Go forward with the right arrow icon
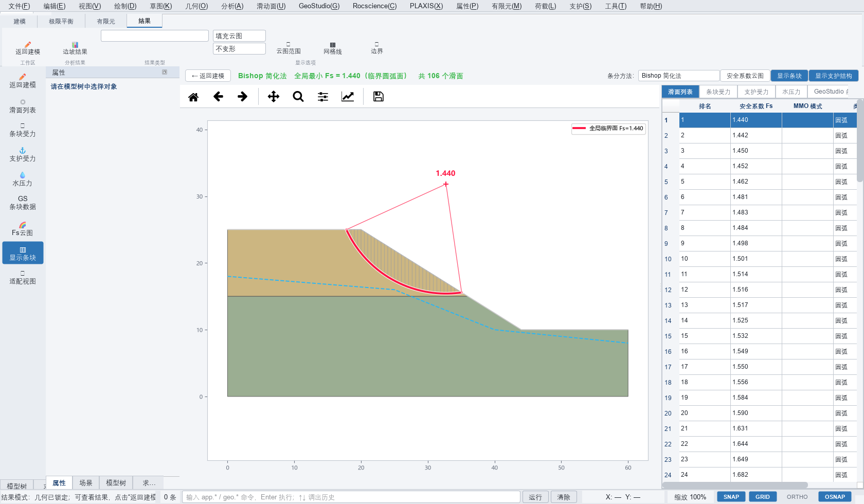 [x=243, y=97]
